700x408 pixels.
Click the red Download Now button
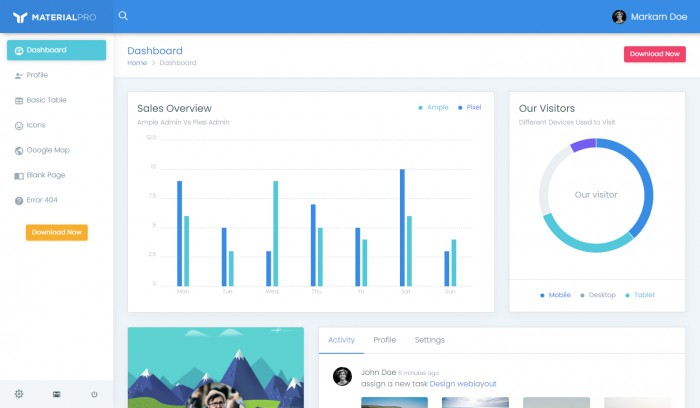coord(654,54)
